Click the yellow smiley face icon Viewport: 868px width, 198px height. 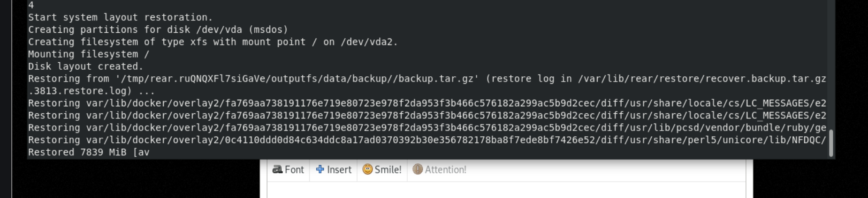pos(368,169)
